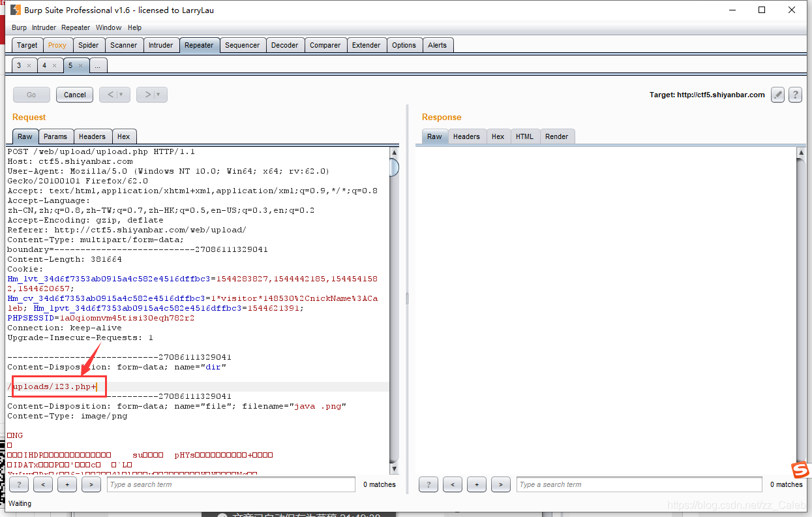812x517 pixels.
Task: Show the request Params view
Action: point(55,136)
